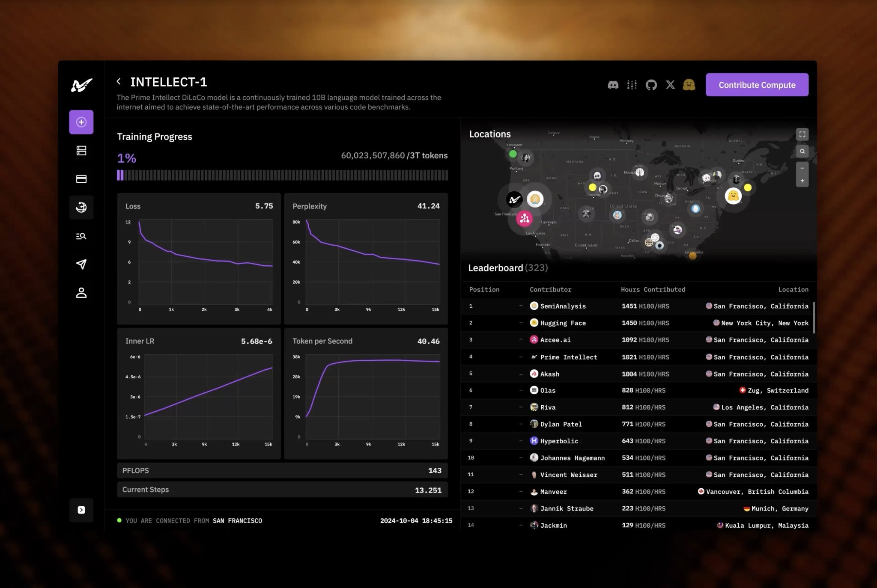Click the orange marker near Jacksonville
The height and width of the screenshot is (588, 877).
(x=692, y=255)
